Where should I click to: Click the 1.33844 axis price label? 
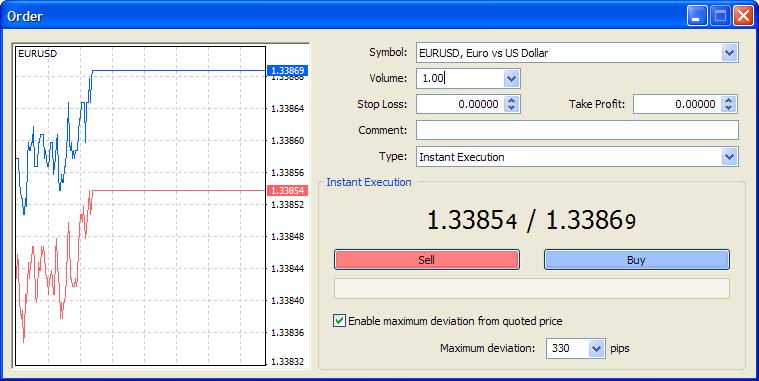coord(288,269)
